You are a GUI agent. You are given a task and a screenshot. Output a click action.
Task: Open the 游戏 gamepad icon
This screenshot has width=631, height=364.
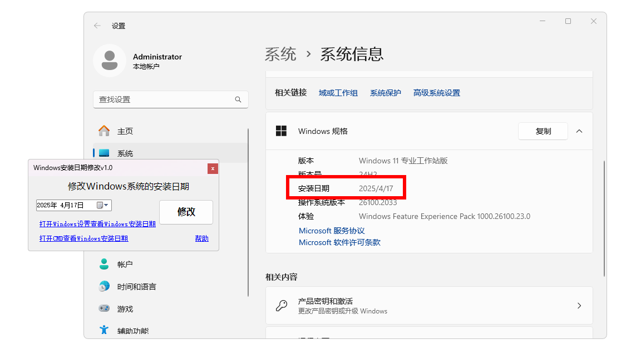click(x=104, y=308)
